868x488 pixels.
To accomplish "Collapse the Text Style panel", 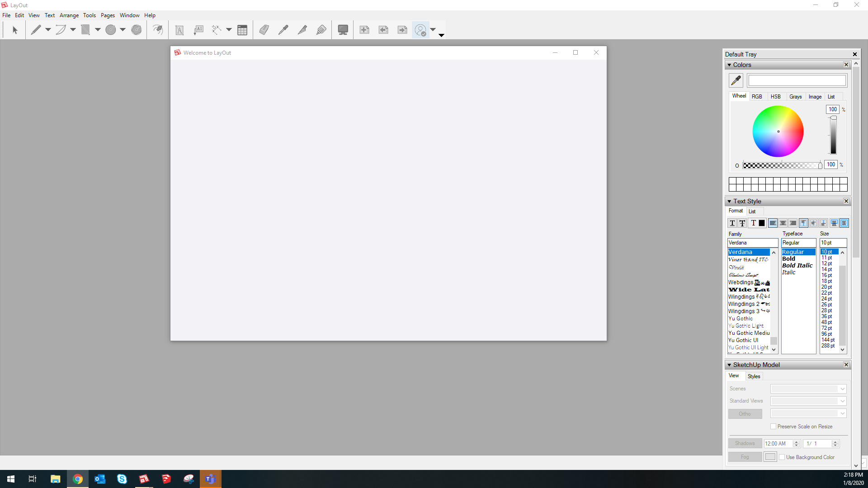I will point(729,202).
